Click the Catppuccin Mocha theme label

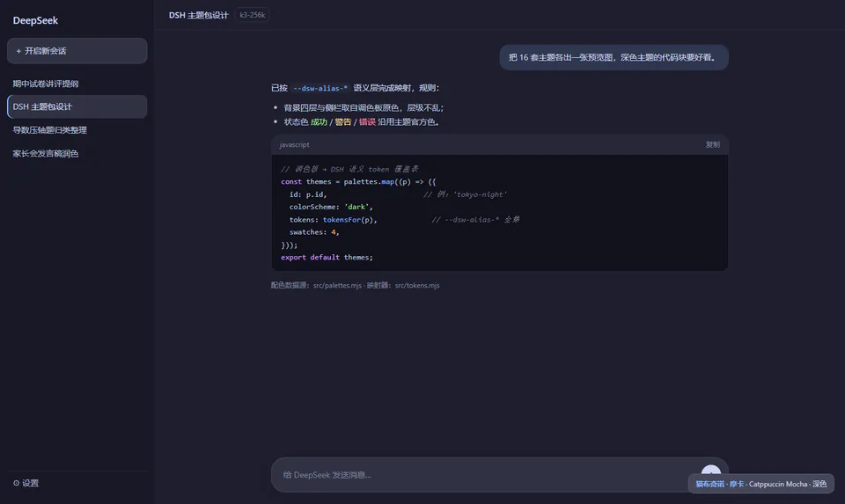click(x=760, y=484)
